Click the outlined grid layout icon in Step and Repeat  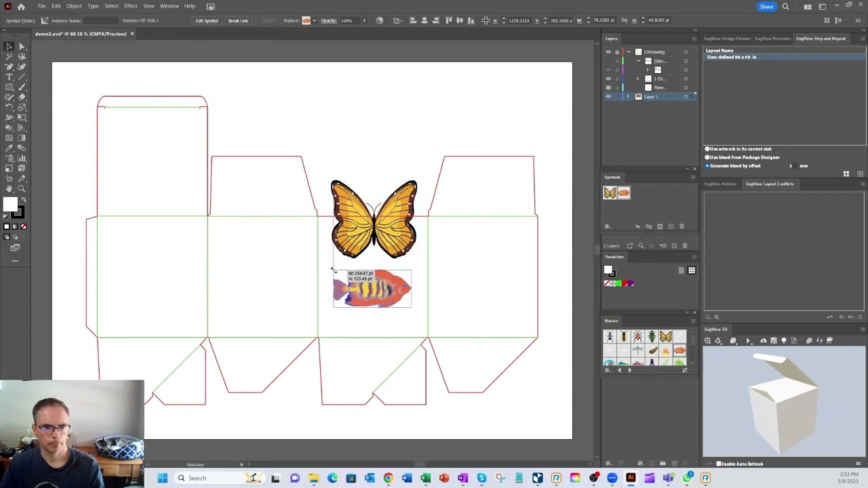(x=860, y=174)
